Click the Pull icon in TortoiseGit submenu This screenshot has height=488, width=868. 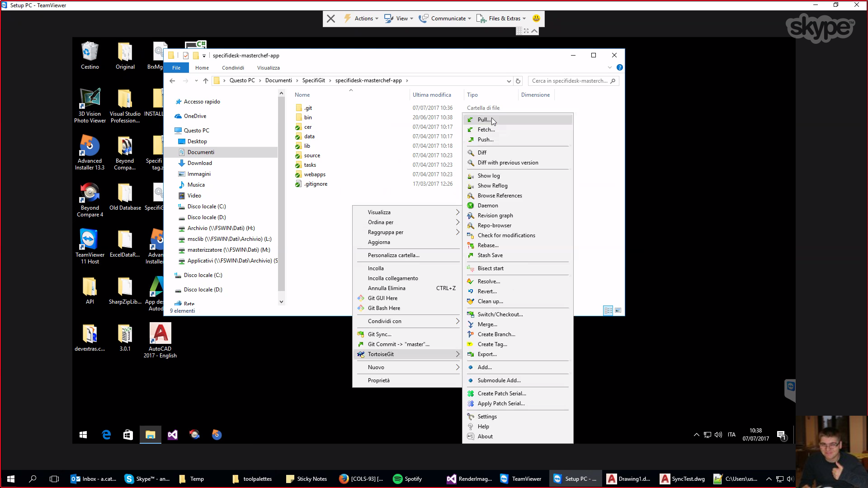[471, 120]
